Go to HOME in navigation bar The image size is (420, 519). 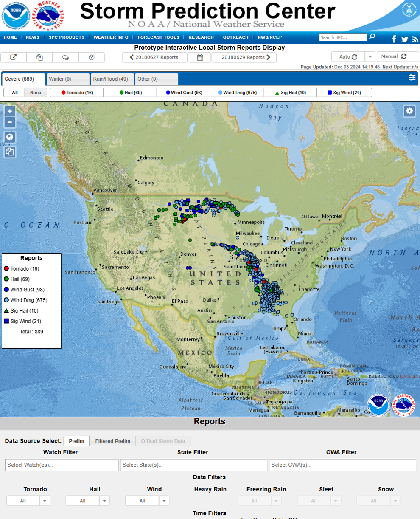coord(10,37)
